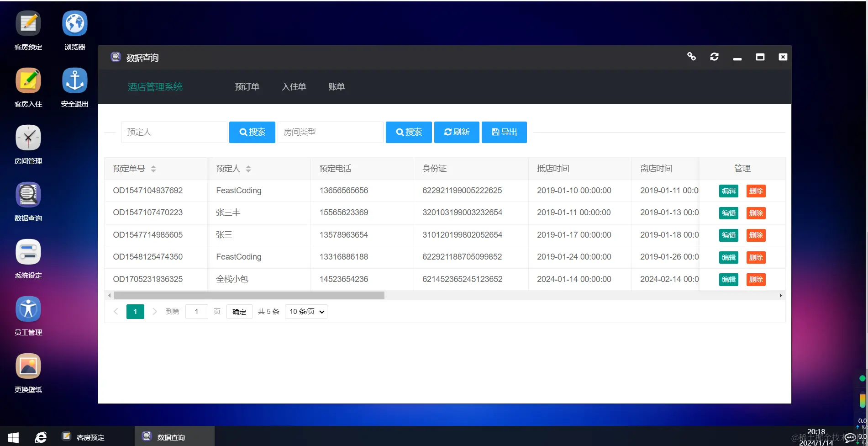Delete order OD1547714985605

pos(756,235)
